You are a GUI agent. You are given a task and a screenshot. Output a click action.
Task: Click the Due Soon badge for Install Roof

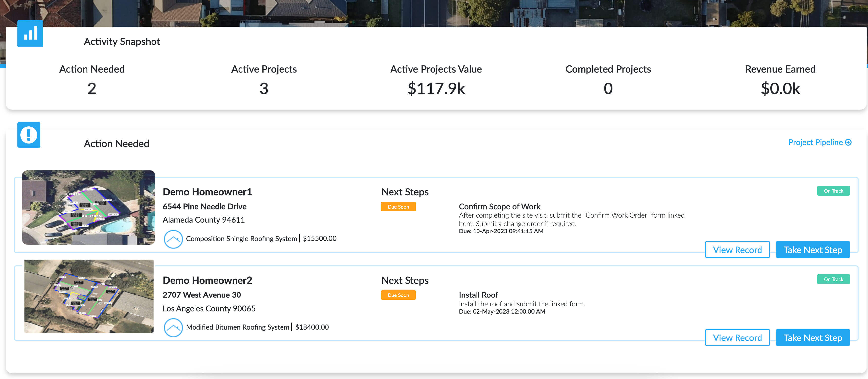pyautogui.click(x=398, y=295)
